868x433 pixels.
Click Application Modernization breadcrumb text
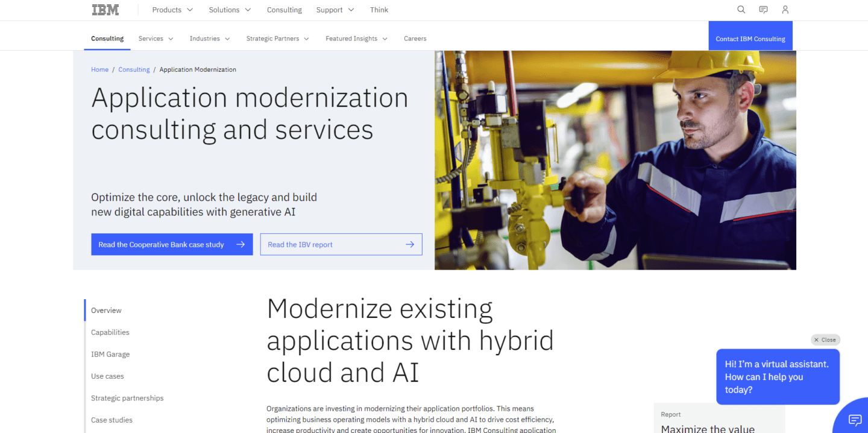(198, 69)
